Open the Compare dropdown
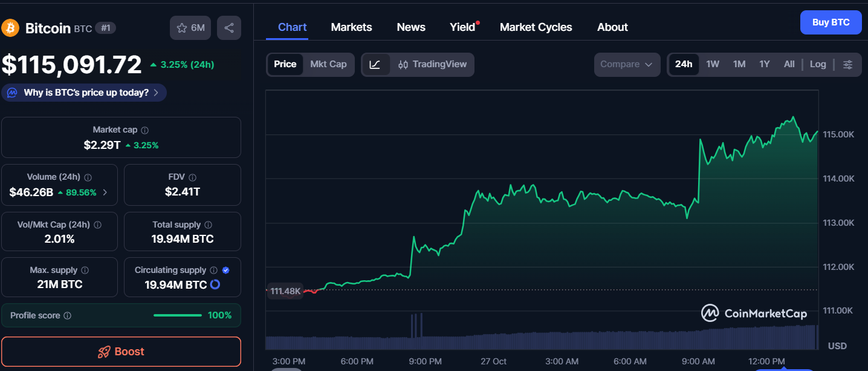The width and height of the screenshot is (868, 371). (627, 64)
